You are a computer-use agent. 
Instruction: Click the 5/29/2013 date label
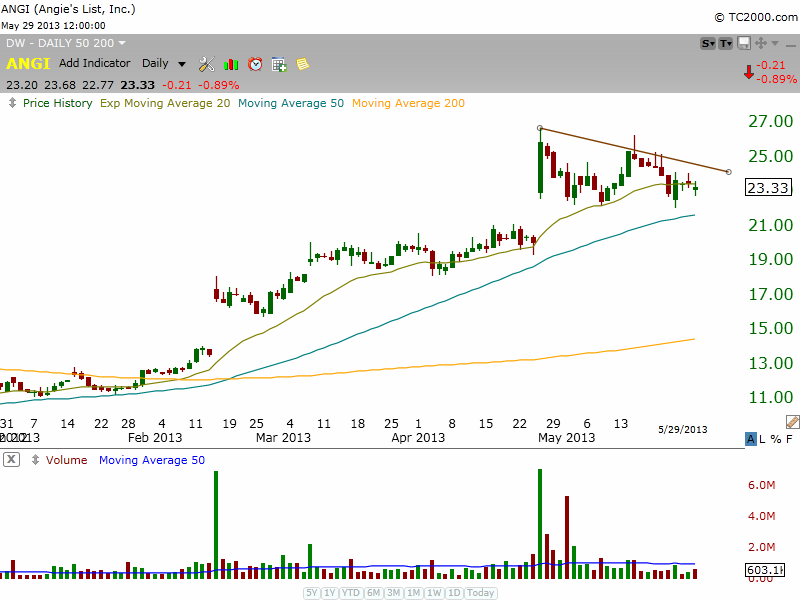click(683, 430)
